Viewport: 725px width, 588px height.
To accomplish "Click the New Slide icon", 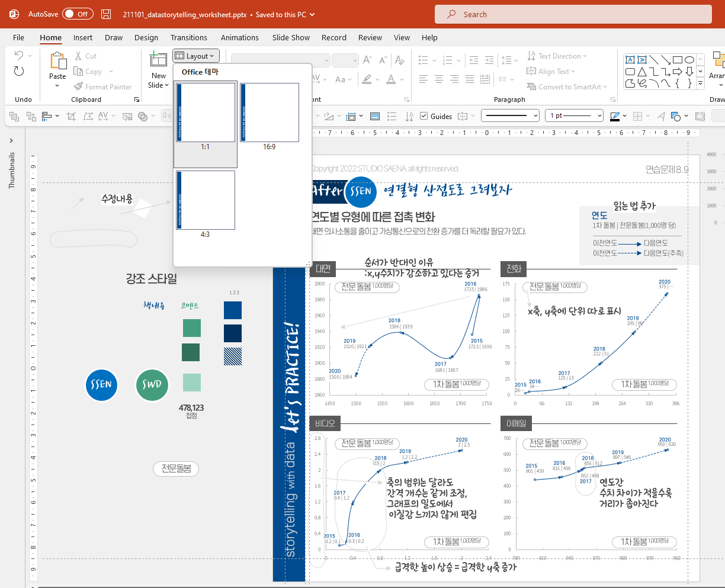I will (x=158, y=60).
